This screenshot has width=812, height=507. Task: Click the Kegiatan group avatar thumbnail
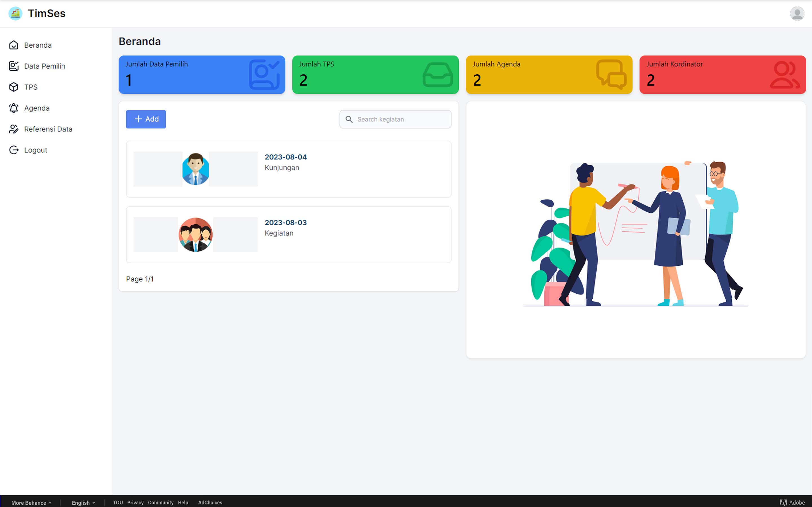point(195,235)
